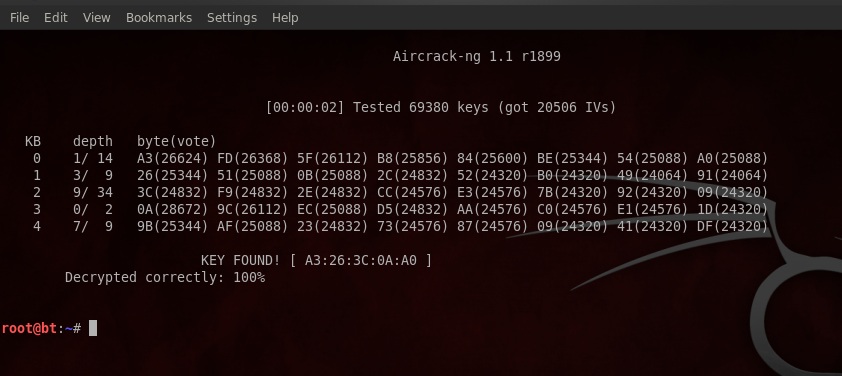The height and width of the screenshot is (376, 842).
Task: Click the 'KEY FOUND!' text
Action: click(241, 261)
